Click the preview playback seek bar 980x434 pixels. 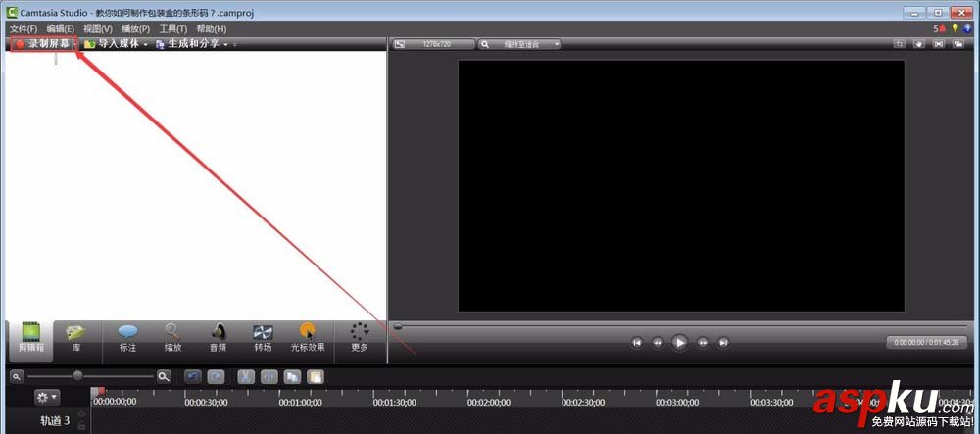pyautogui.click(x=681, y=326)
